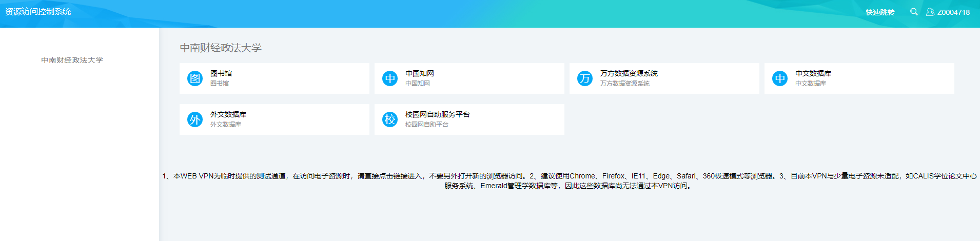980x241 pixels.
Task: Open the 快速跳转 quick jump menu
Action: pos(880,12)
